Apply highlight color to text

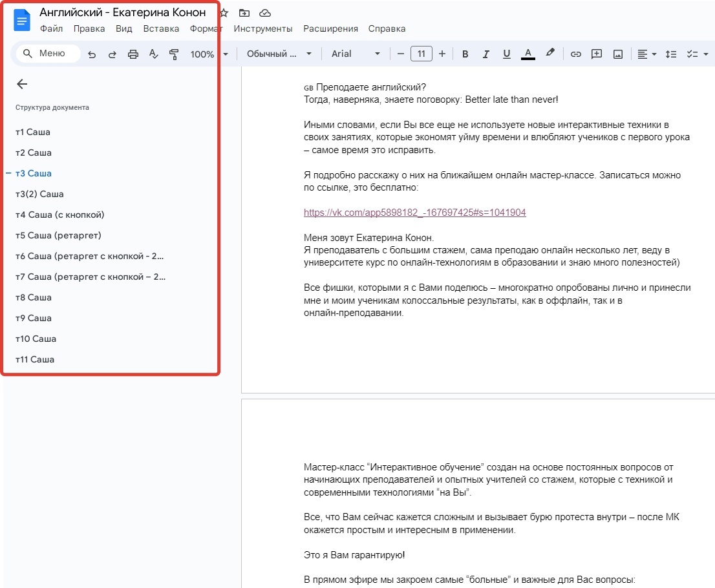point(550,54)
